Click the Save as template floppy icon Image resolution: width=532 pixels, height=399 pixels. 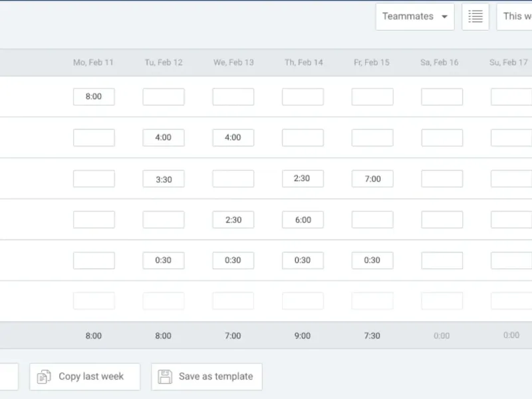point(166,377)
